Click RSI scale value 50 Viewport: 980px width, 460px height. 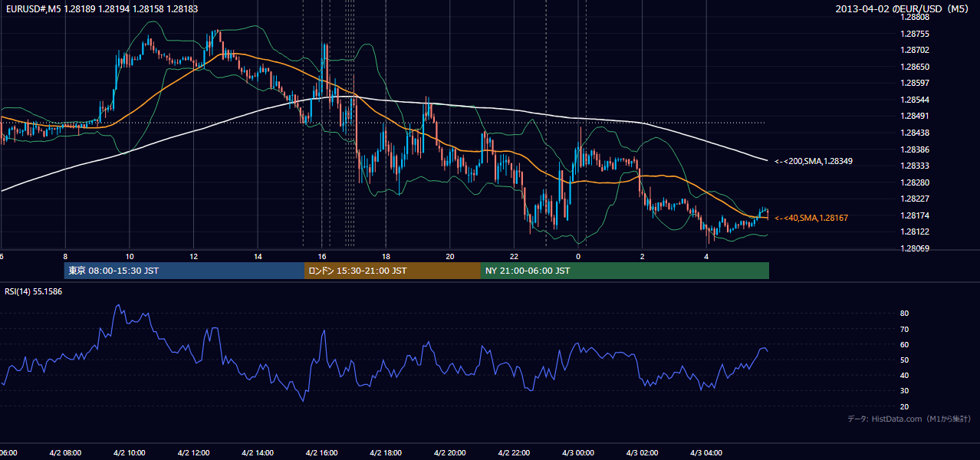[905, 360]
